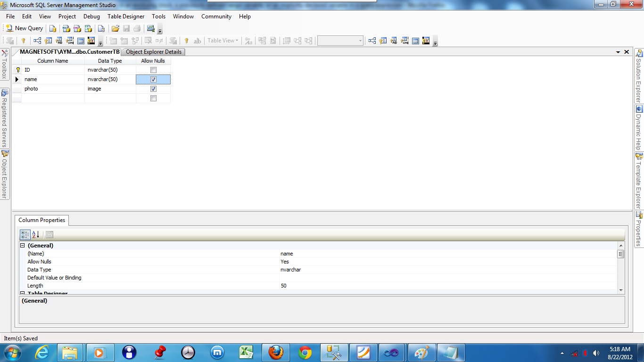This screenshot has height=362, width=644.
Task: Open the Manage Fulltext Index tool
Action: tap(58, 41)
